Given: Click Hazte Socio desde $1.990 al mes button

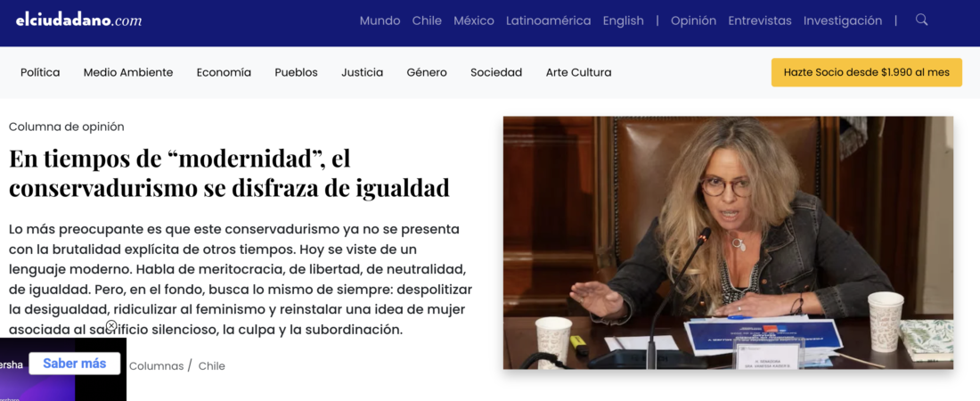Looking at the screenshot, I should coord(866,72).
